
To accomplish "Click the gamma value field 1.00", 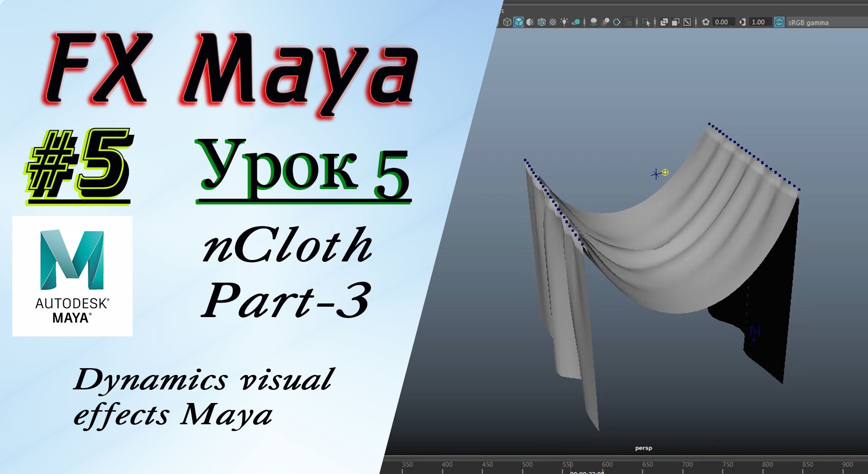I will click(760, 22).
